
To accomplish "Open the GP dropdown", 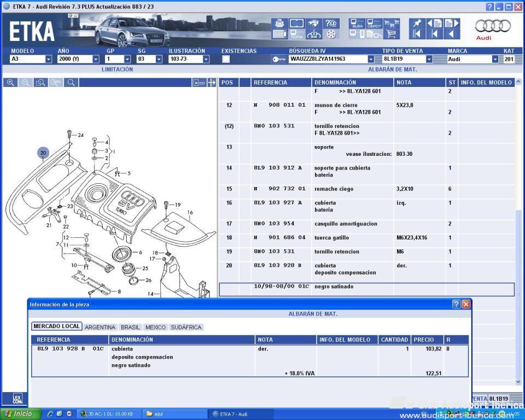I will [x=127, y=59].
